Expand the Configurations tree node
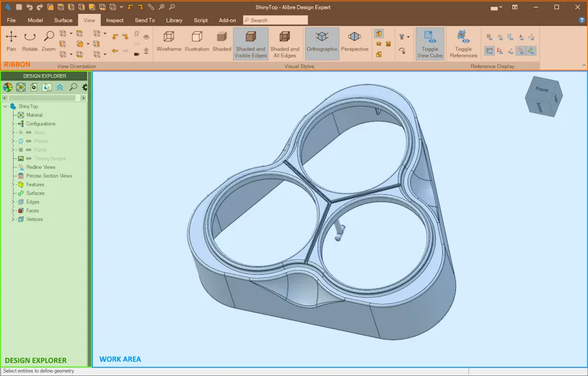The width and height of the screenshot is (588, 376). pos(13,124)
